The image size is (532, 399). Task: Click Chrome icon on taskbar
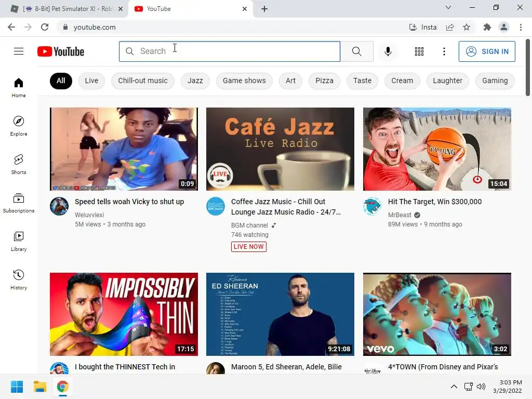[x=62, y=387]
